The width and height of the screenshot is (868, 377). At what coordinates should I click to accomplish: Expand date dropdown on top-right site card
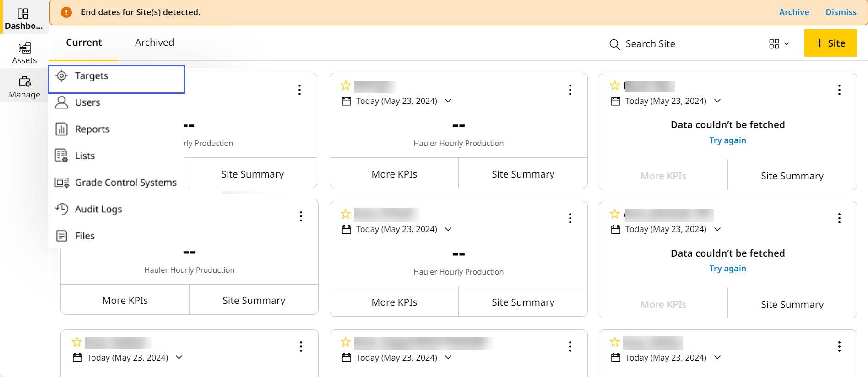point(717,101)
